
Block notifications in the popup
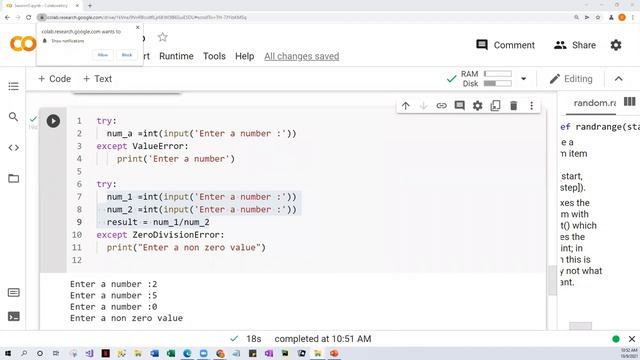pos(127,55)
